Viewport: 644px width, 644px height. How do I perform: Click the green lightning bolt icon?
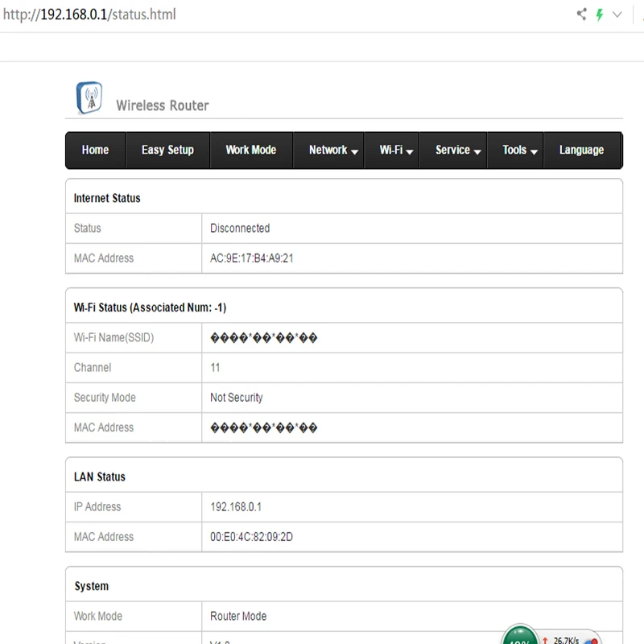point(600,14)
